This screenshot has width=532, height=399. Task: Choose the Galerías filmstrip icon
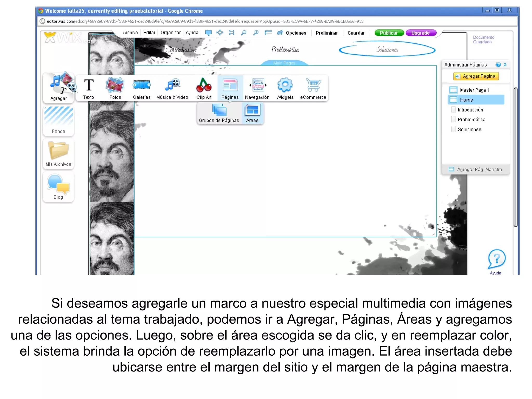coord(142,88)
